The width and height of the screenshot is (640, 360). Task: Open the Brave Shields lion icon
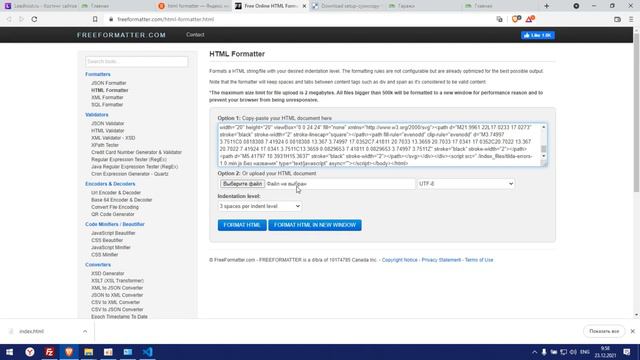[516, 19]
